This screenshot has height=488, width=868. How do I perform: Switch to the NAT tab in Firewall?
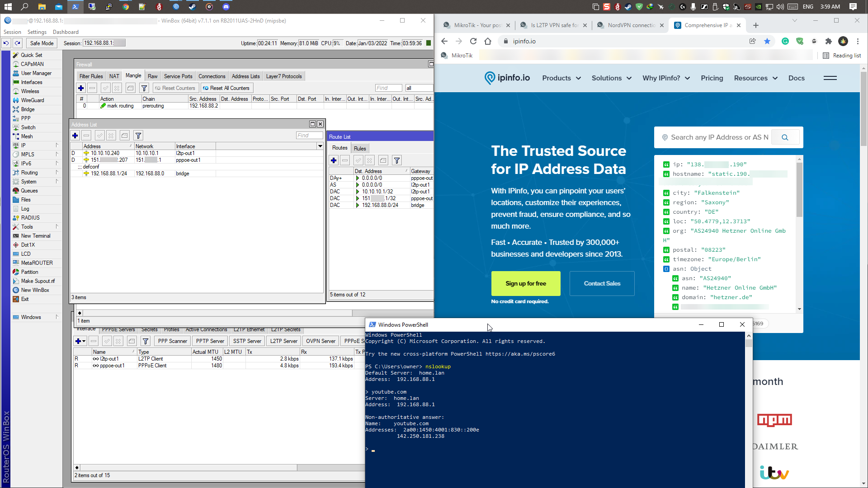(114, 76)
